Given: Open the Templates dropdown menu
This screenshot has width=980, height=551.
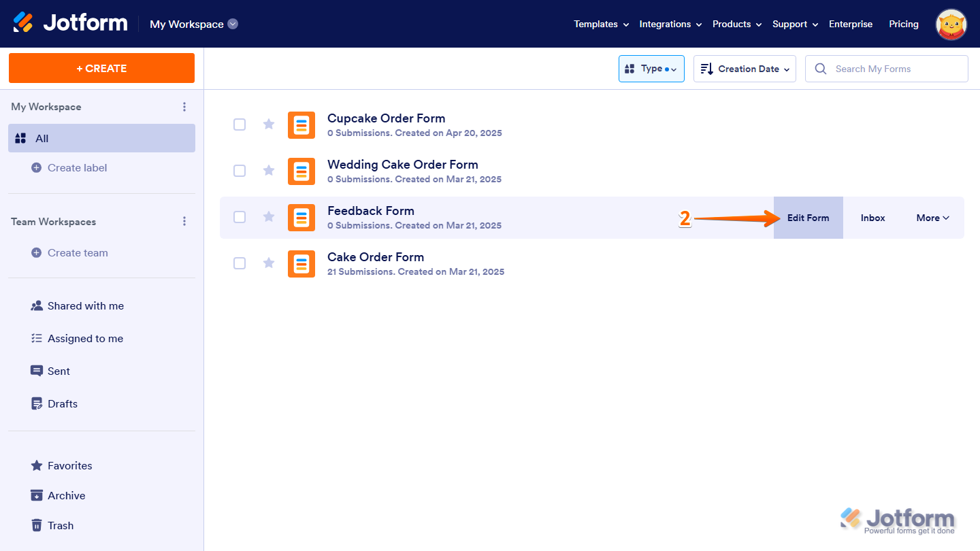Looking at the screenshot, I should (x=601, y=24).
